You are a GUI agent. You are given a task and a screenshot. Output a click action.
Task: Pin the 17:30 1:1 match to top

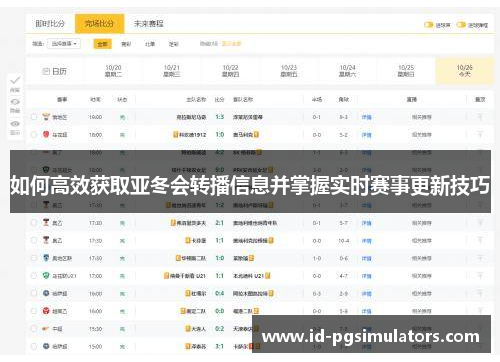tap(480, 240)
